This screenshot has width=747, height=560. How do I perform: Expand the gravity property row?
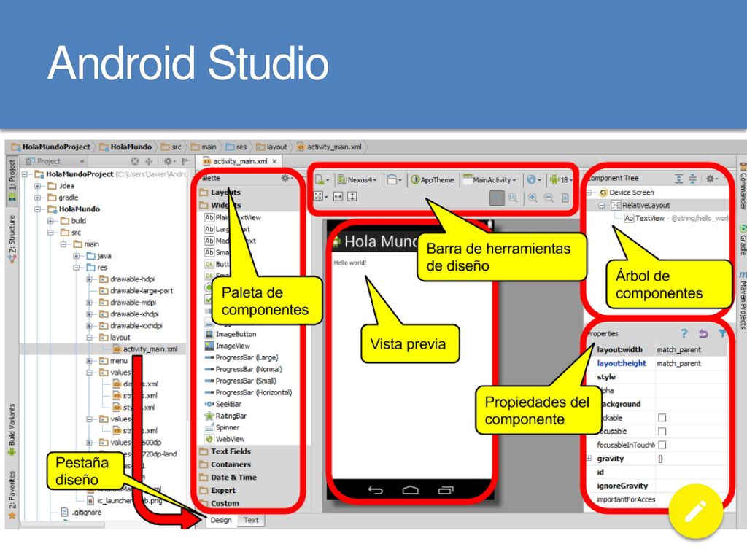(589, 459)
